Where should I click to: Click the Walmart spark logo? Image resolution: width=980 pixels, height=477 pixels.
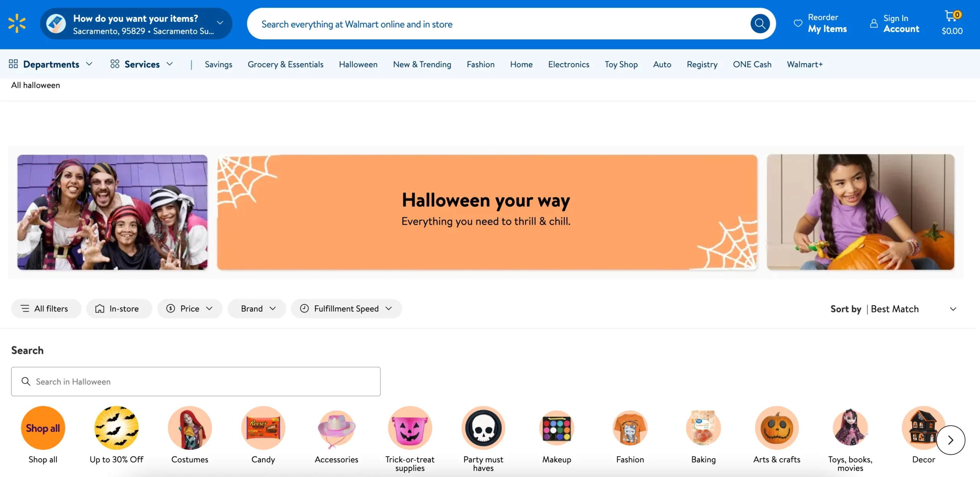point(17,24)
